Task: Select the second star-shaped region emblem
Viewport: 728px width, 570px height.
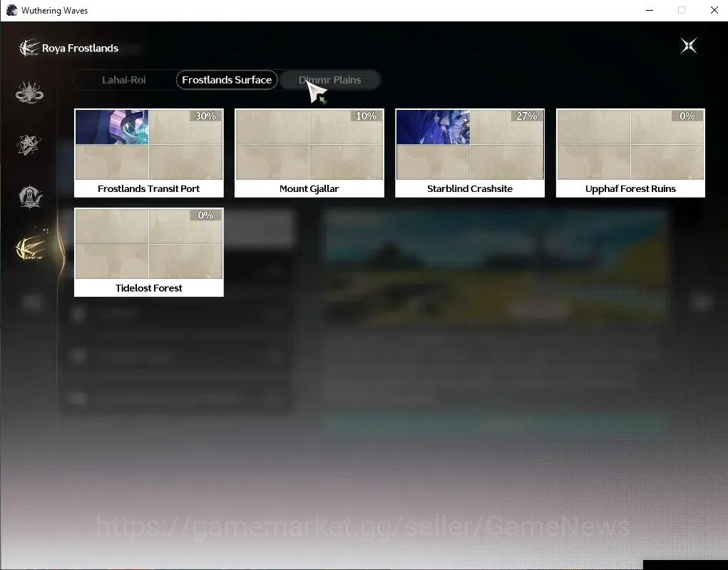Action: [x=29, y=145]
